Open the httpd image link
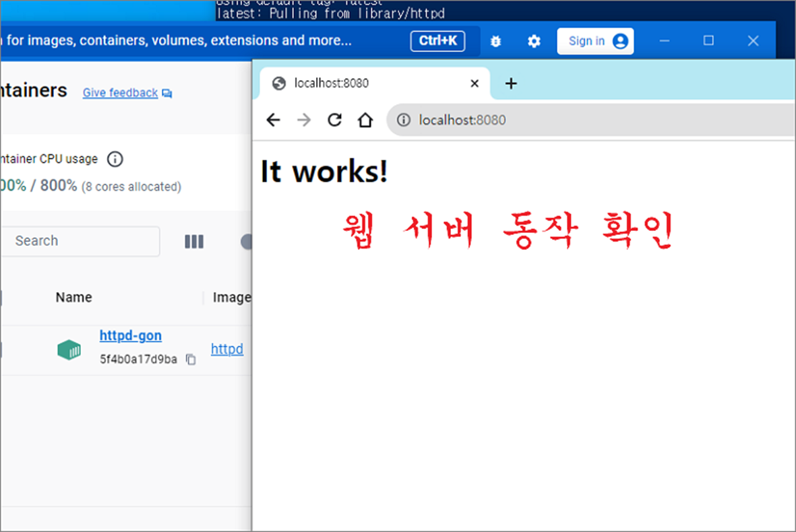This screenshot has width=796, height=532. pos(227,349)
